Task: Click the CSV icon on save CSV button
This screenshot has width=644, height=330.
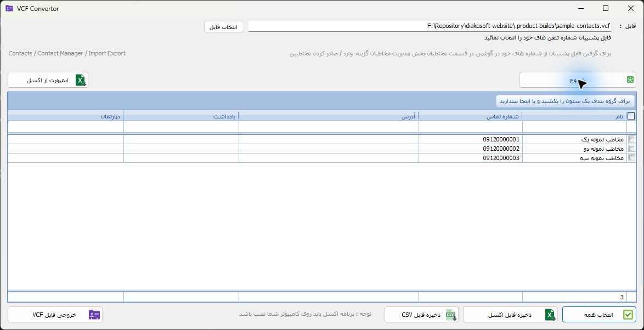Action: [451, 315]
